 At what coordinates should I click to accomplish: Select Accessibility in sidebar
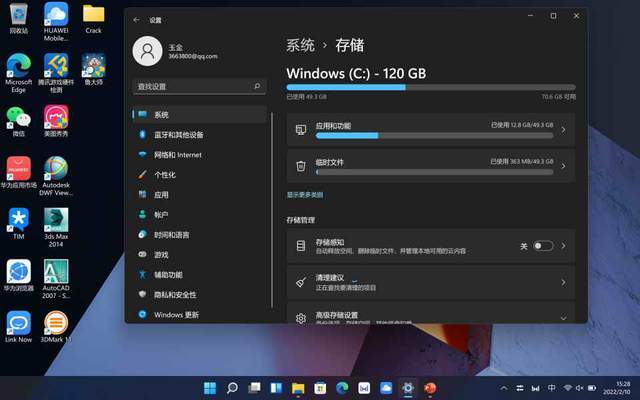pos(200,275)
